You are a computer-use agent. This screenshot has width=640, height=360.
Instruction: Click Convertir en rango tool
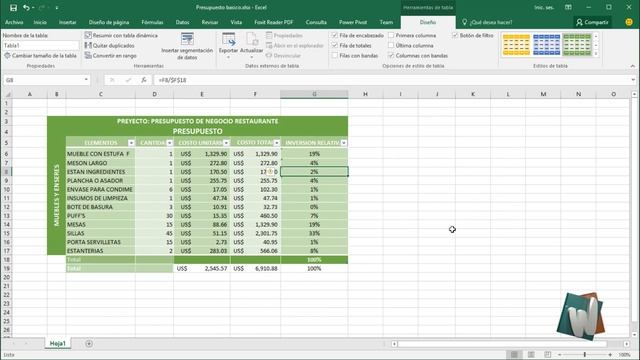111,56
